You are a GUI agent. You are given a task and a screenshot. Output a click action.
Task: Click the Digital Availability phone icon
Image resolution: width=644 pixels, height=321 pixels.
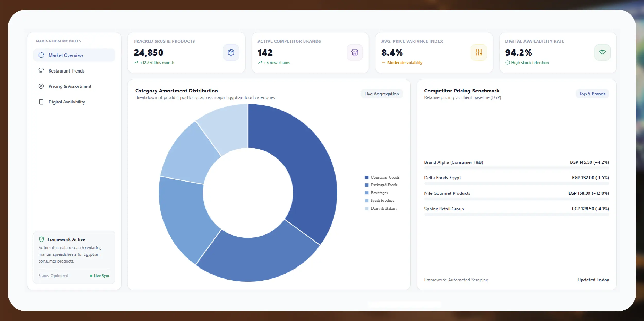click(x=41, y=102)
